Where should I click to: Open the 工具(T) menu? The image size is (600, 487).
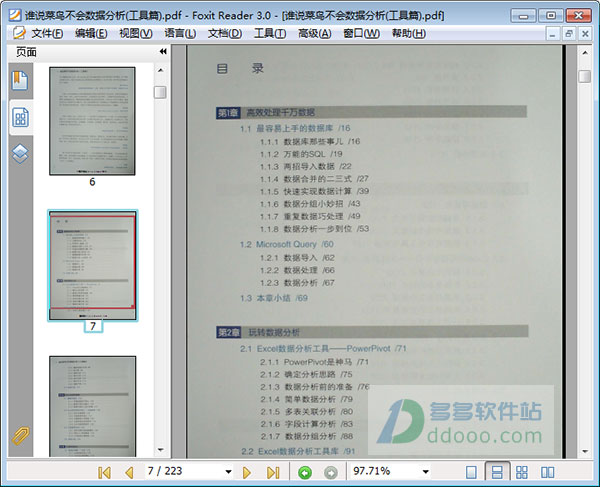270,34
